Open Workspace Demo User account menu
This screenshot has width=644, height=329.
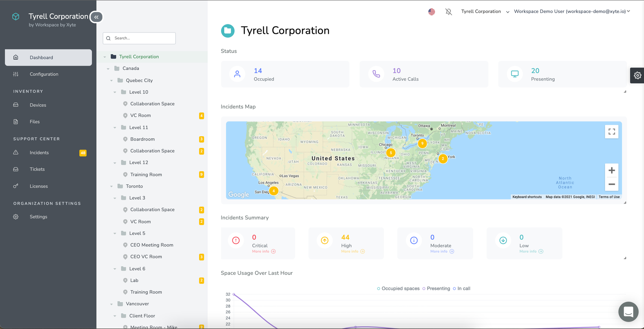pyautogui.click(x=572, y=11)
